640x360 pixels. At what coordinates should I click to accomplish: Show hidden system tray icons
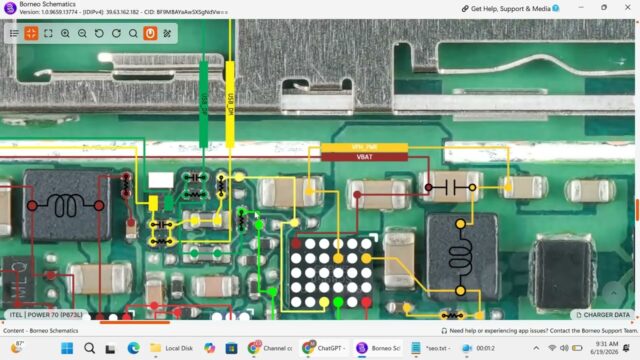pyautogui.click(x=536, y=348)
